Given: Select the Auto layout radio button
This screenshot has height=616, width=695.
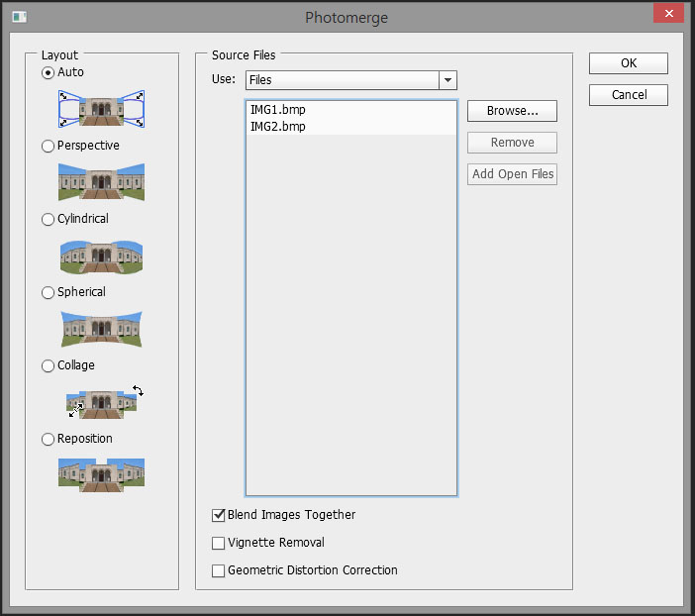Looking at the screenshot, I should (x=48, y=72).
